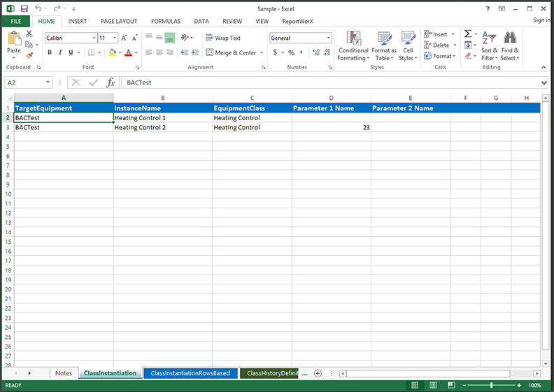Add a new sheet with plus icon
The image size is (554, 392).
point(318,373)
